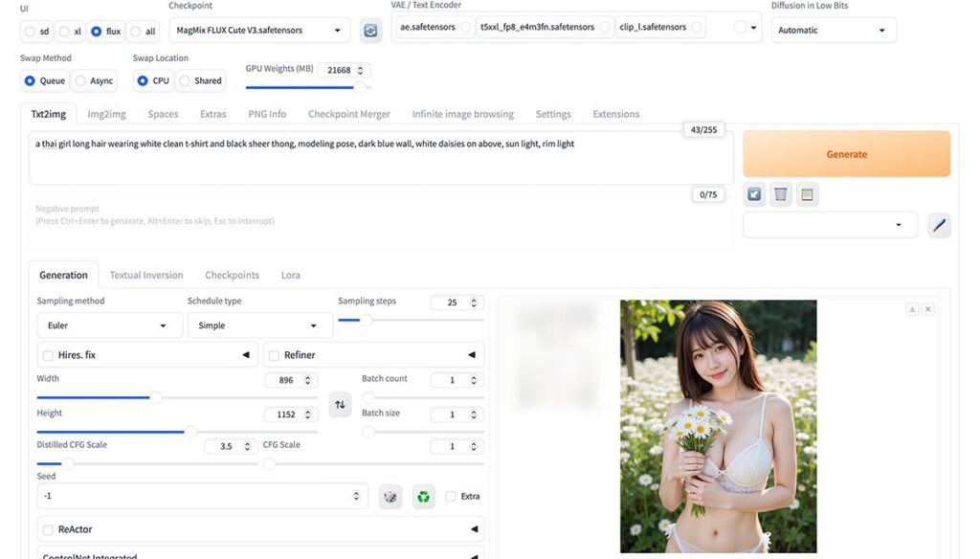Close the output image preview
The width and height of the screenshot is (980, 559).
[x=928, y=309]
